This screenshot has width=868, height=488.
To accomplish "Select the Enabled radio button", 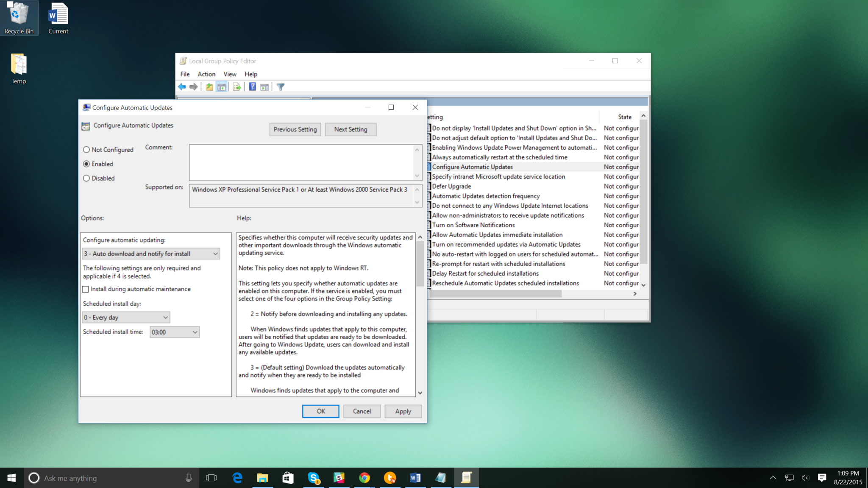I will tap(85, 164).
